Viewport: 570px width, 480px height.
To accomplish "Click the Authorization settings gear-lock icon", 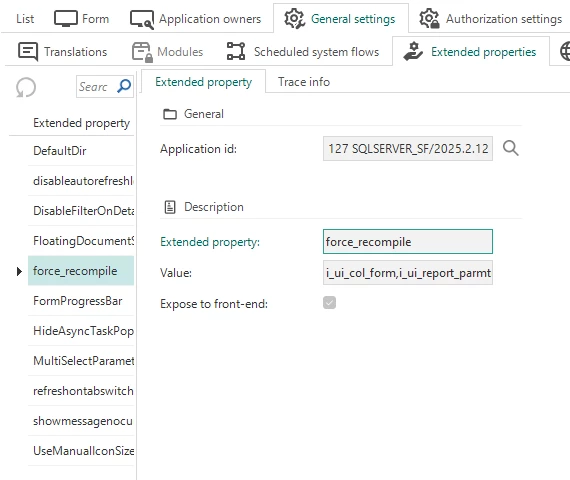I will pyautogui.click(x=429, y=19).
